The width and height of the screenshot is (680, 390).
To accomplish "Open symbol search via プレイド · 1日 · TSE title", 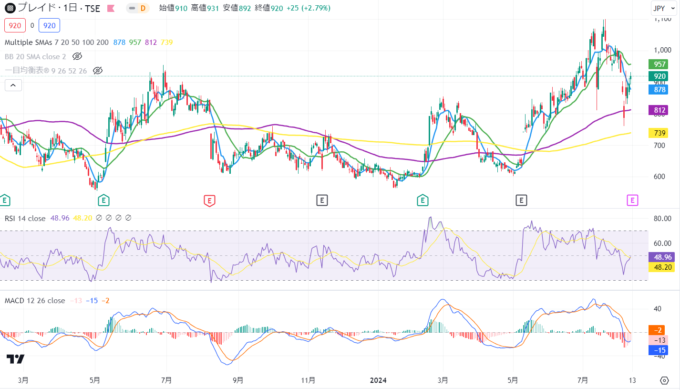I will pyautogui.click(x=59, y=8).
